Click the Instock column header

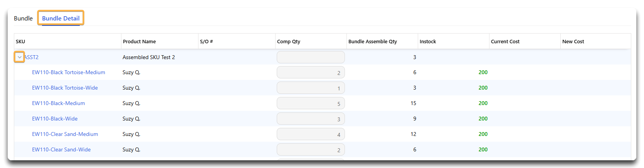click(428, 41)
